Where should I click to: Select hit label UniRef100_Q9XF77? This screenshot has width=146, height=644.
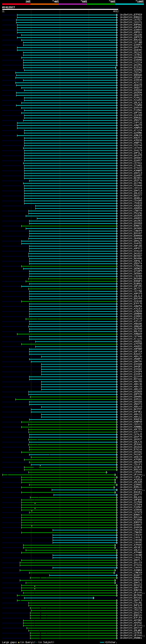point(131,495)
